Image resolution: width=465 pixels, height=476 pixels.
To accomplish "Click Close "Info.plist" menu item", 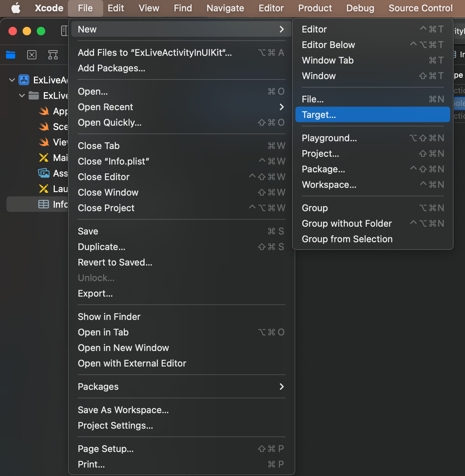I will coord(181,161).
